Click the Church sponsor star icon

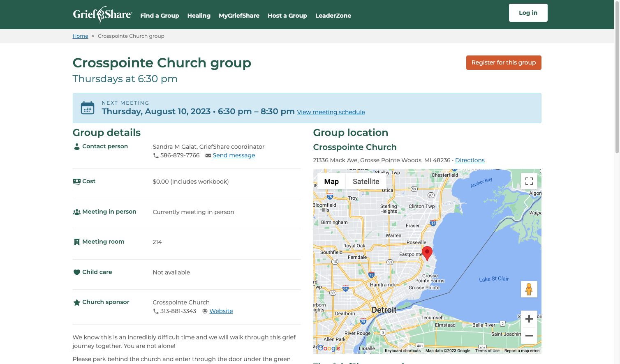point(76,302)
